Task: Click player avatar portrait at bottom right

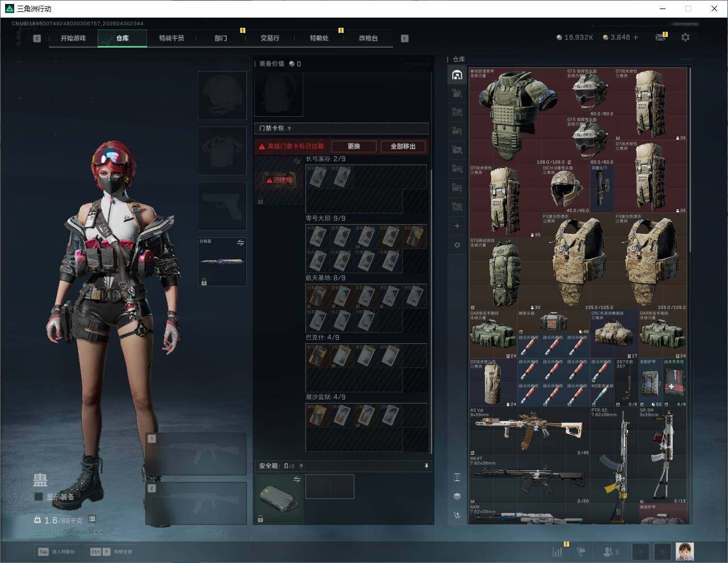Action: point(685,551)
